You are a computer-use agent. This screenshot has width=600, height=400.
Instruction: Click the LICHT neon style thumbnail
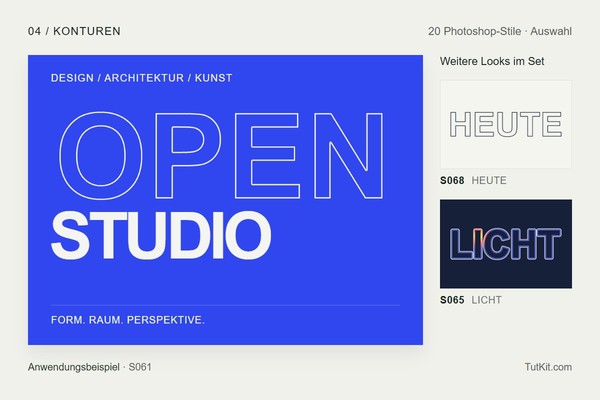505,244
